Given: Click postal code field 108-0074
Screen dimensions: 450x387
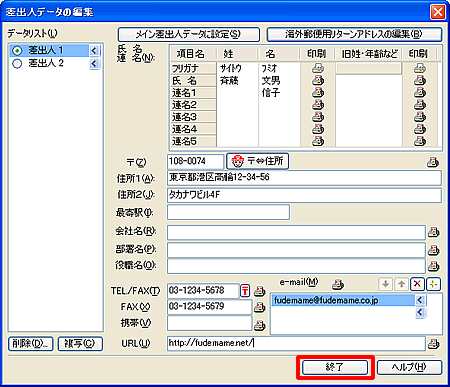Looking at the screenshot, I should click(195, 162).
